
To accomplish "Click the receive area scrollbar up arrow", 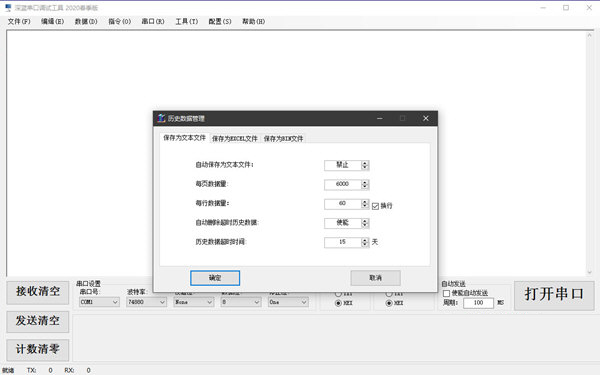I will point(589,35).
